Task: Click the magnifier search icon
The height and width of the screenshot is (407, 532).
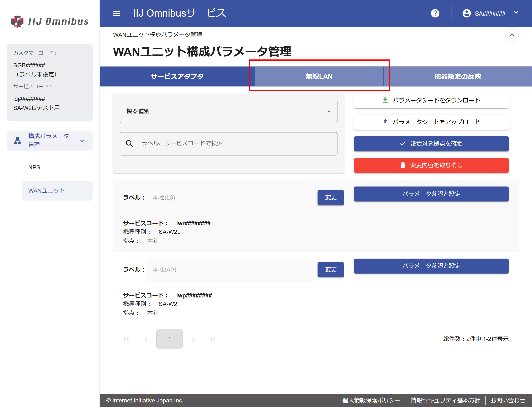Action: coord(129,144)
